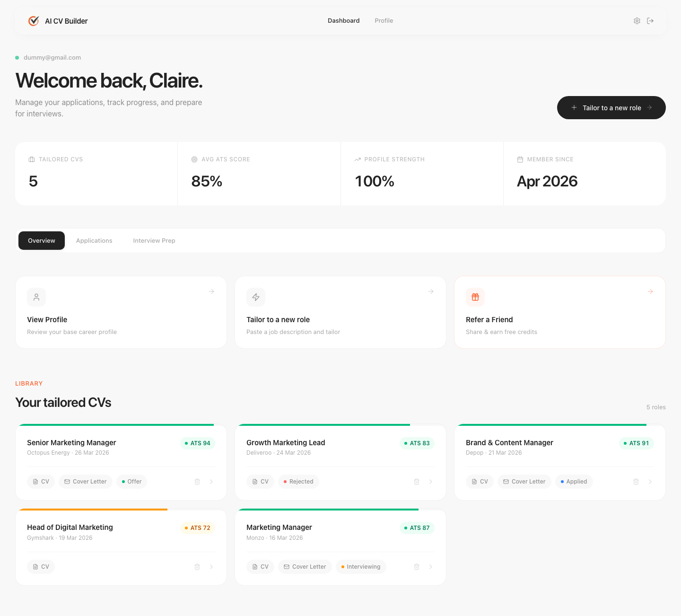
Task: Click the ATS 72 score badge
Action: pos(198,528)
